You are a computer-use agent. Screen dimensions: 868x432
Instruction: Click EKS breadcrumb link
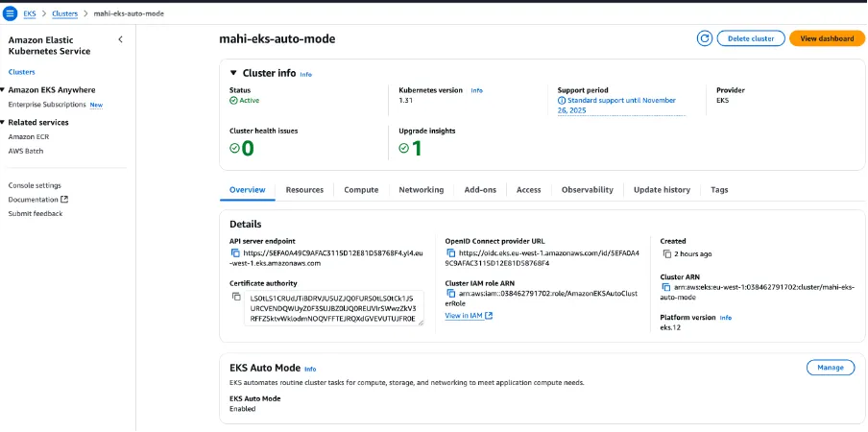(x=29, y=13)
